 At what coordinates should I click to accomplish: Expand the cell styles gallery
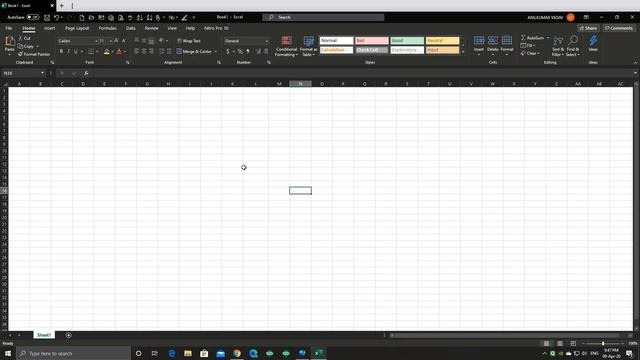(x=463, y=52)
